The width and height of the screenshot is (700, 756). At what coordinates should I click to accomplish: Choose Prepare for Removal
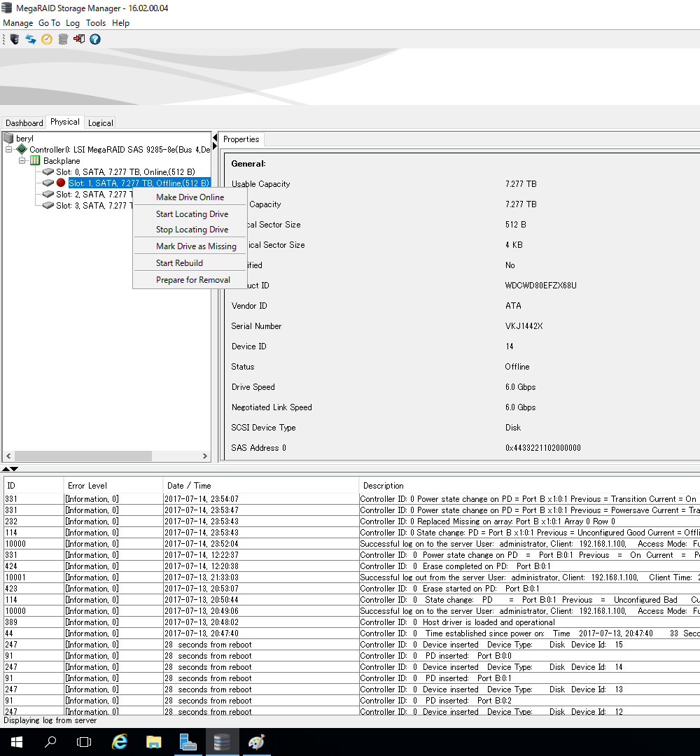[x=192, y=279]
